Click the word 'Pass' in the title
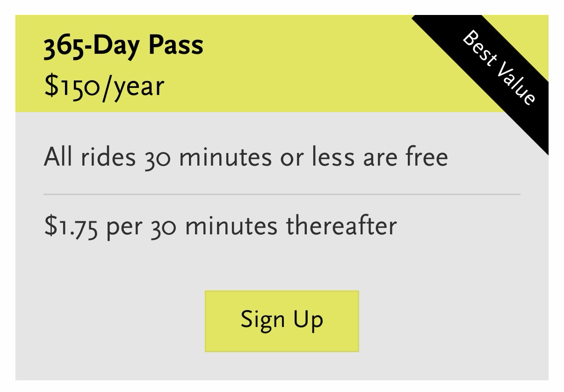 coord(176,46)
